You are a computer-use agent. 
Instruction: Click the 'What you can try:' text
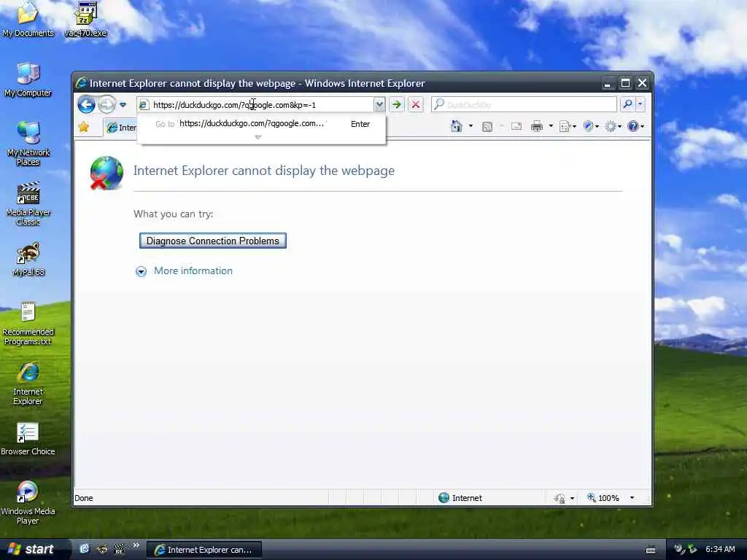[174, 214]
